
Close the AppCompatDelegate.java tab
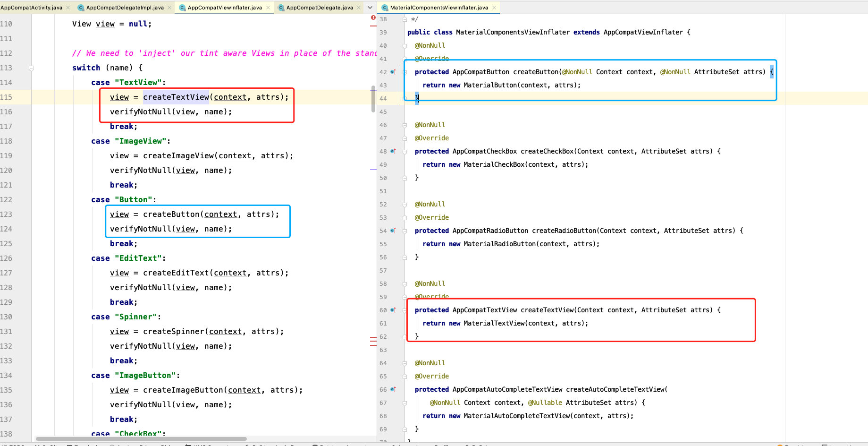[x=359, y=8]
